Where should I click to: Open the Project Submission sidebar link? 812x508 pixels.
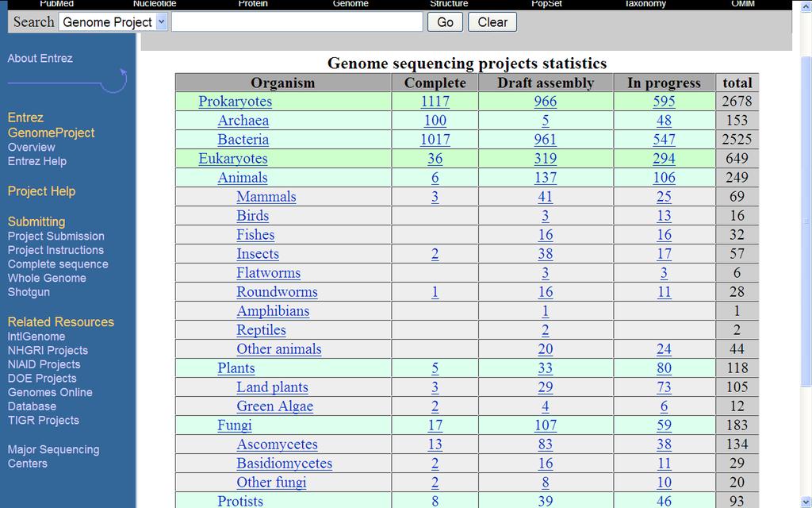click(x=56, y=236)
